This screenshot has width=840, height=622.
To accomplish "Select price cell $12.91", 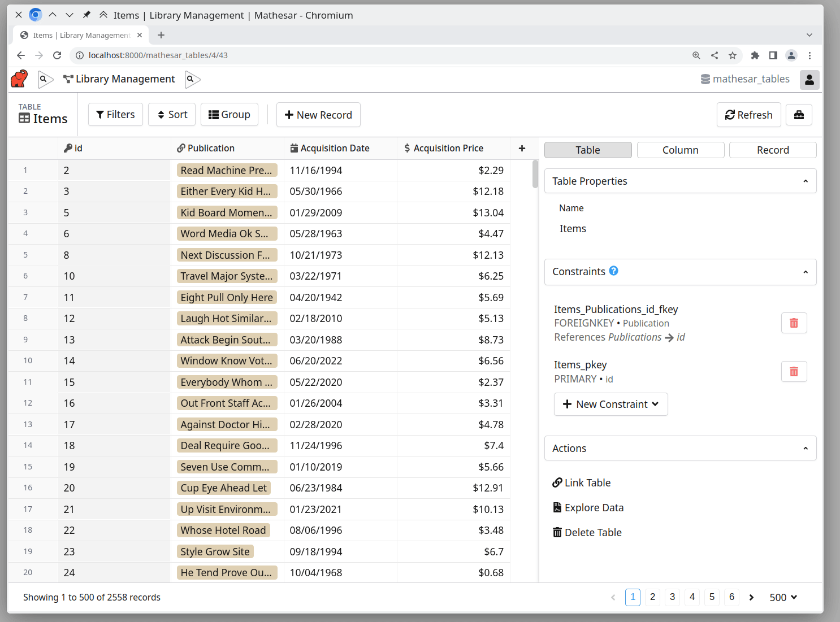I will tap(453, 488).
